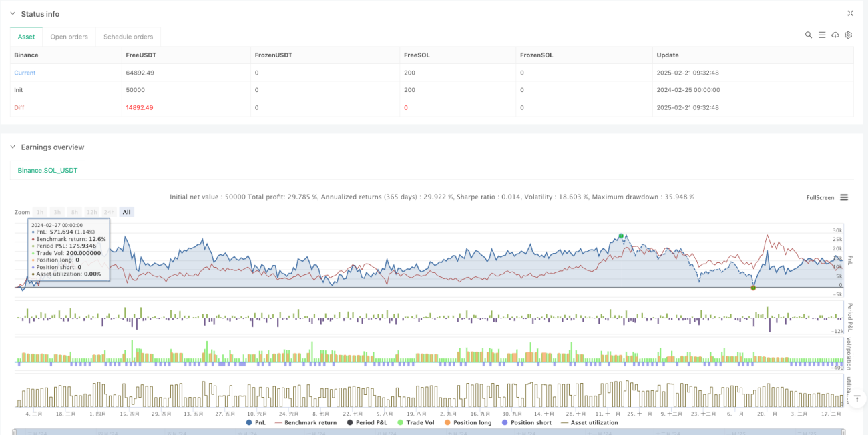Viewport: 868px width, 435px height.
Task: Toggle Trade Vol legend item
Action: tap(417, 422)
